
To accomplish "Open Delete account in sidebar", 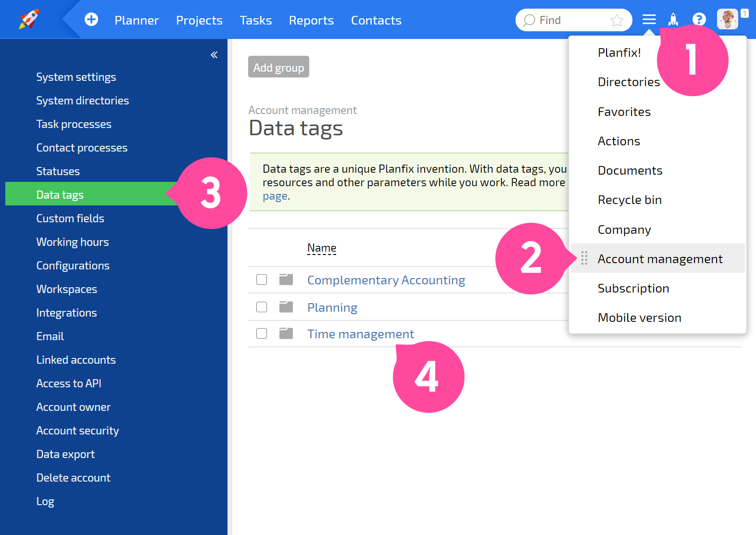I will (73, 478).
